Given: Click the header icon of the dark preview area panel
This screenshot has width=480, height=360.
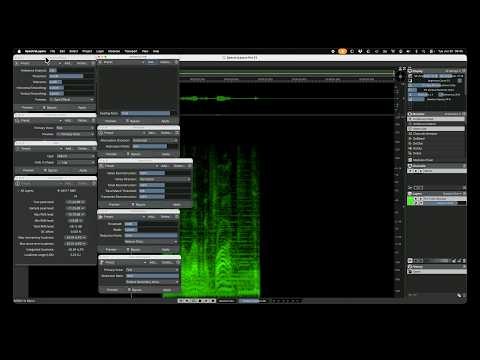Looking at the screenshot, I should (x=100, y=62).
